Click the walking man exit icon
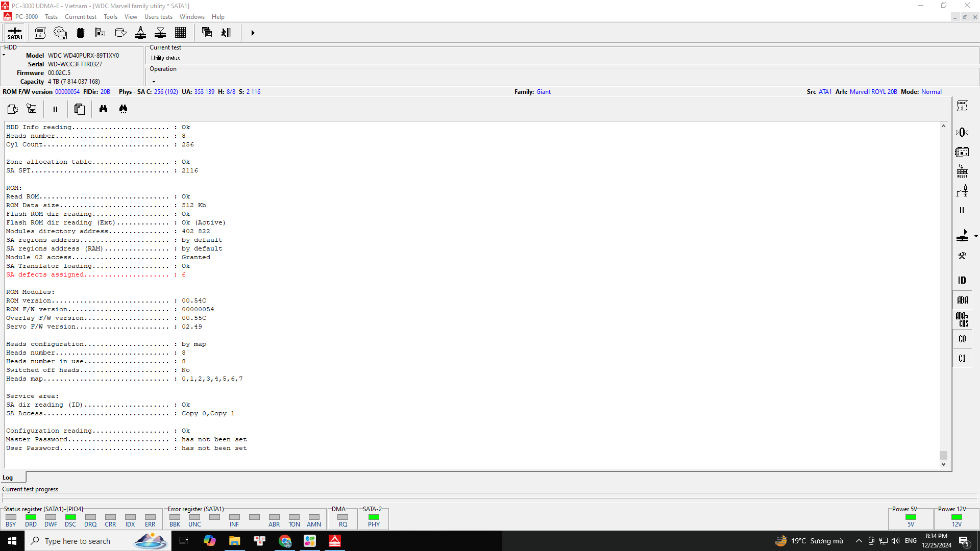Screen dimensions: 980x551 (226, 33)
